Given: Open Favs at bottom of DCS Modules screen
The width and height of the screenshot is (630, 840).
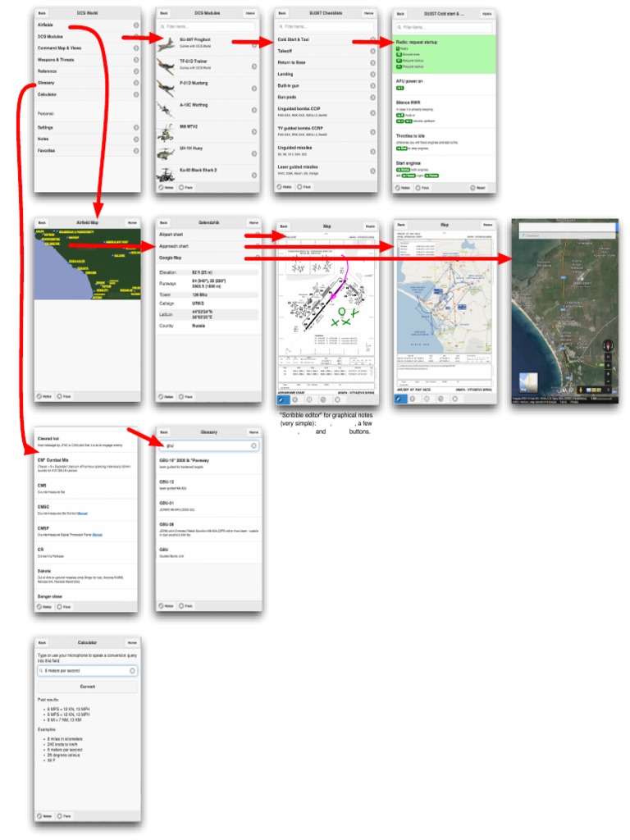Looking at the screenshot, I should [186, 188].
